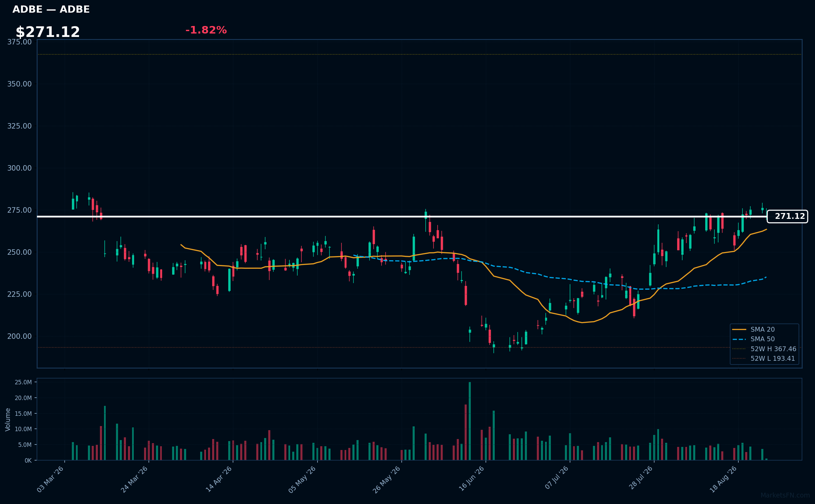This screenshot has height=504, width=815.
Task: Click the 03 Mar '26 date label
Action: pyautogui.click(x=50, y=479)
